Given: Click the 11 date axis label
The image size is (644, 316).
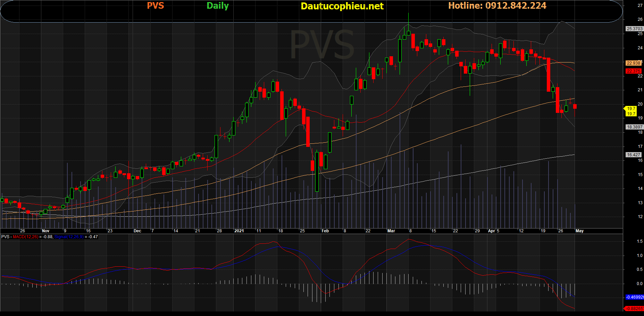Looking at the screenshot, I should pyautogui.click(x=259, y=231).
